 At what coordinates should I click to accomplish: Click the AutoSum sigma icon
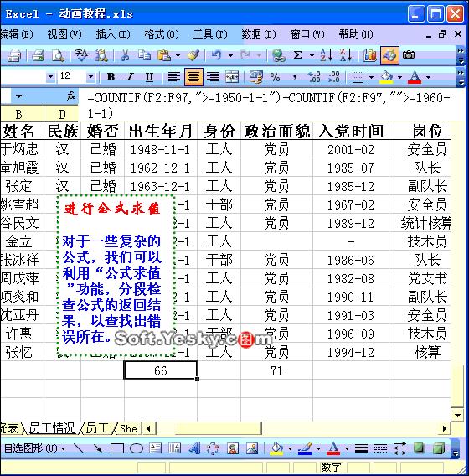pos(298,55)
